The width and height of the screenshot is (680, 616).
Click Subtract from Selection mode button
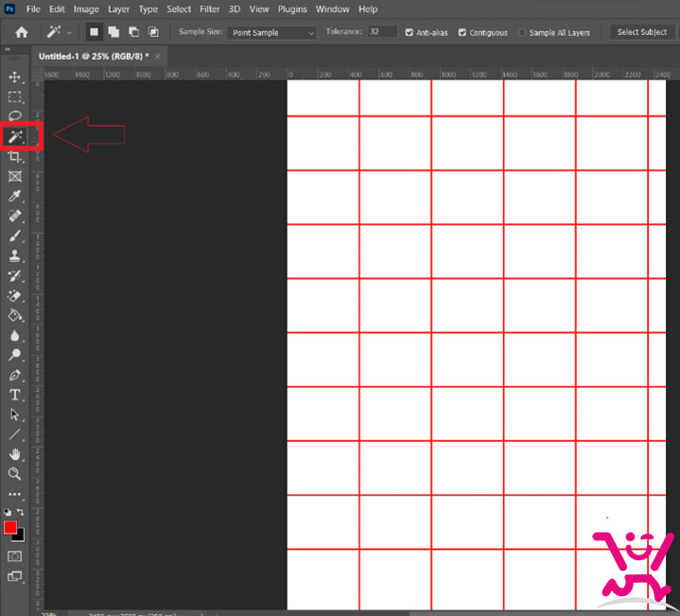click(x=133, y=32)
